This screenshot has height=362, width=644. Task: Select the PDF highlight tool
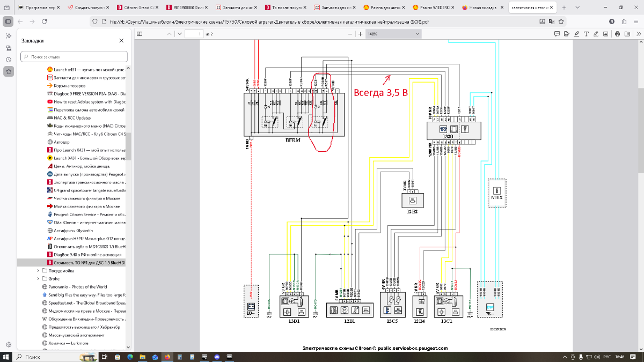[x=576, y=34]
